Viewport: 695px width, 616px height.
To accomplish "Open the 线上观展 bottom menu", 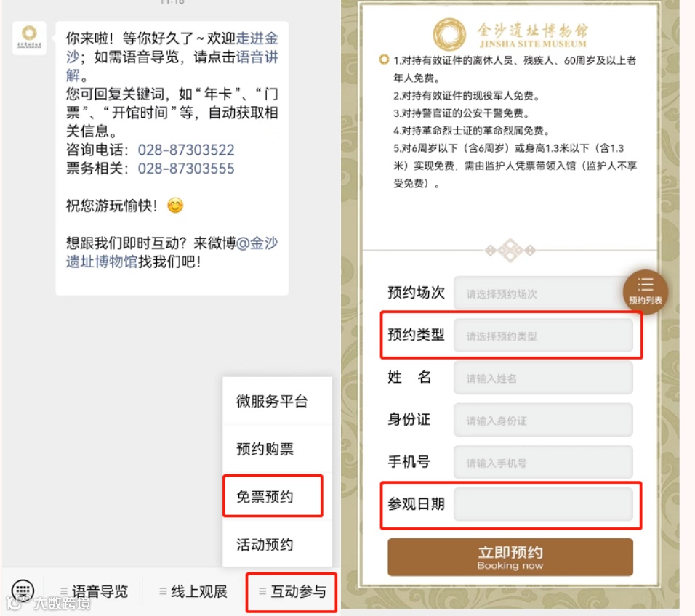I will tap(193, 591).
